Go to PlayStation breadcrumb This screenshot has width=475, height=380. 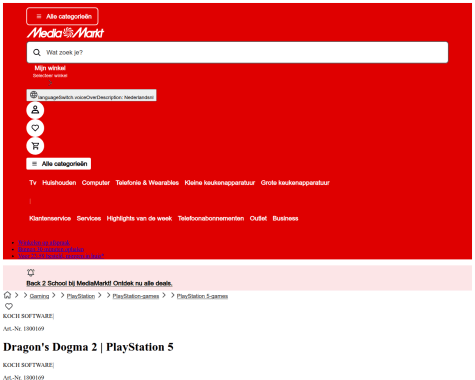click(81, 296)
